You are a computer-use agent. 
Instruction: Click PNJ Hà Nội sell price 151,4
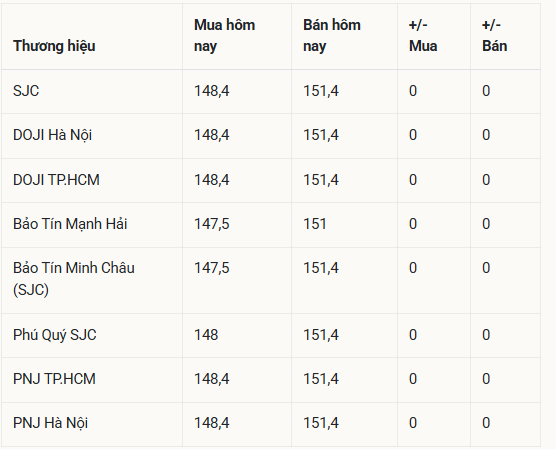(x=321, y=423)
